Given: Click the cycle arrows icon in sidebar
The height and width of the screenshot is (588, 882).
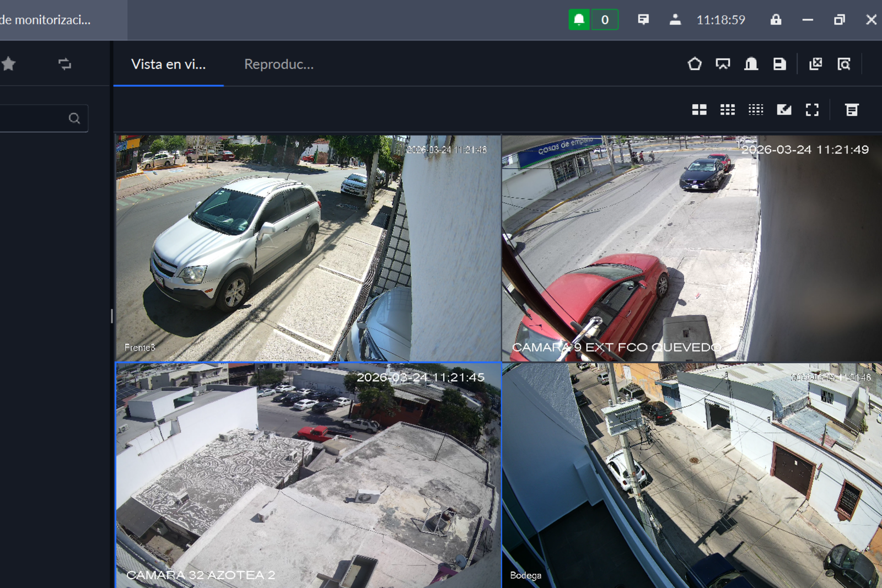Looking at the screenshot, I should point(64,64).
